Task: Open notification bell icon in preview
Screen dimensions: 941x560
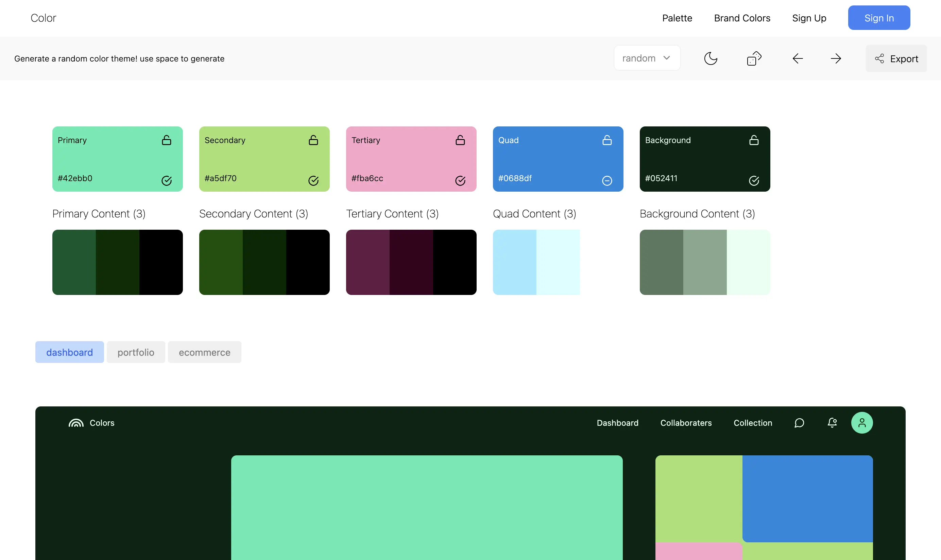Action: [832, 423]
